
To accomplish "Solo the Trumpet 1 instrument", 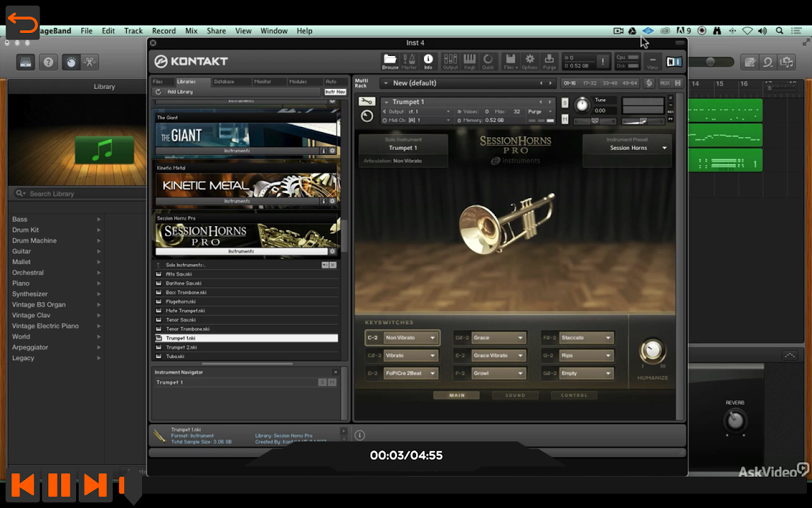I will [565, 103].
